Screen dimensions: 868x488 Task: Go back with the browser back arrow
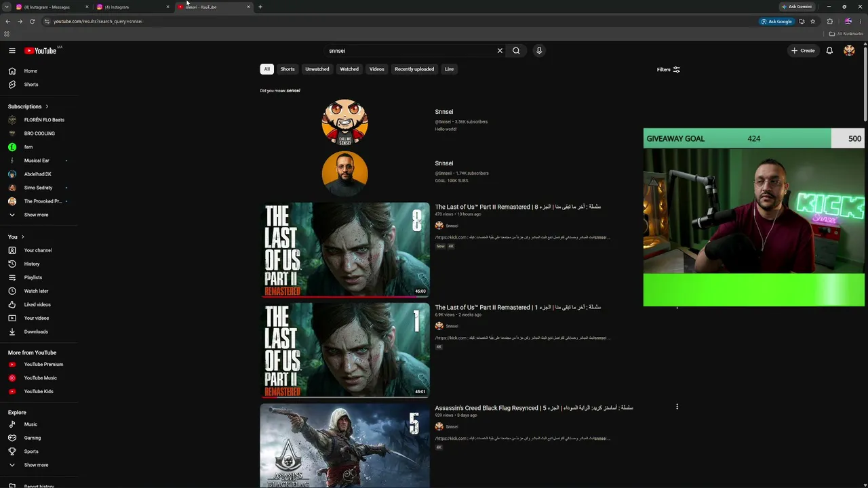7,21
